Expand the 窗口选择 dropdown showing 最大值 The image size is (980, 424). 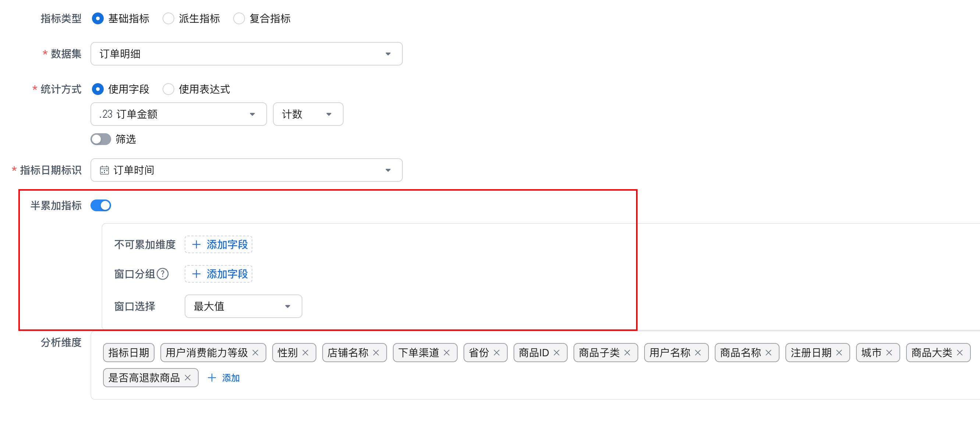[243, 306]
